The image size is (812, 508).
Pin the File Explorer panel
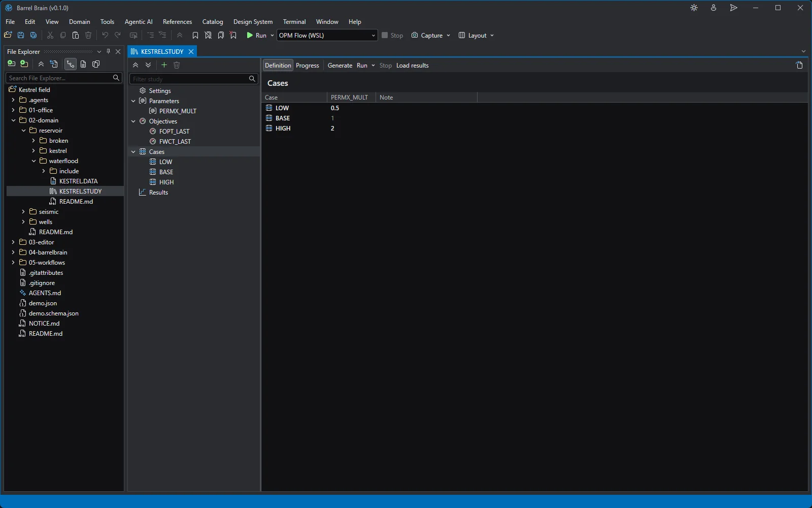pos(108,51)
